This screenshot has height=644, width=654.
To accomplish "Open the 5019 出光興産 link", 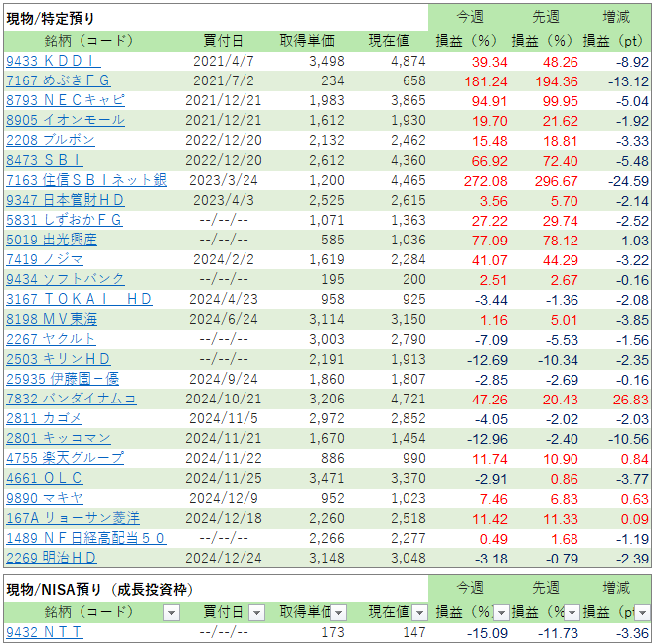I will (x=52, y=240).
